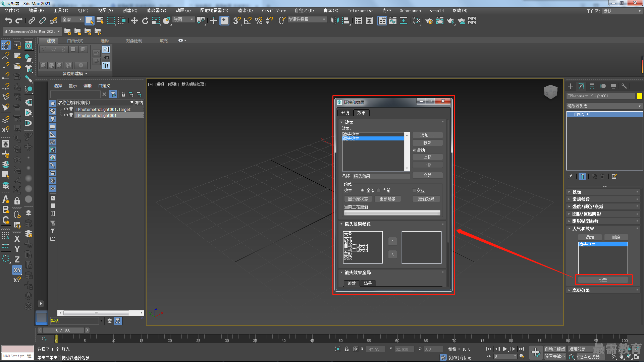Open the Display command panel tab
This screenshot has width=644, height=362.
pos(613,86)
